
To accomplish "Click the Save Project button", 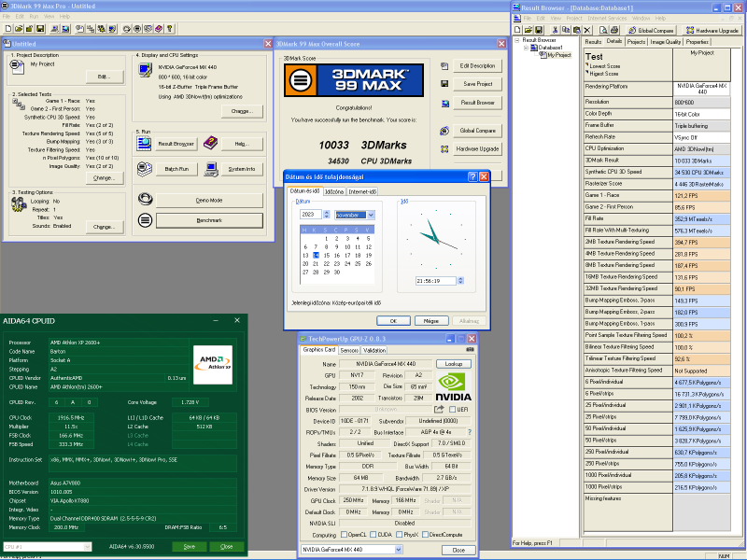I will (x=477, y=84).
